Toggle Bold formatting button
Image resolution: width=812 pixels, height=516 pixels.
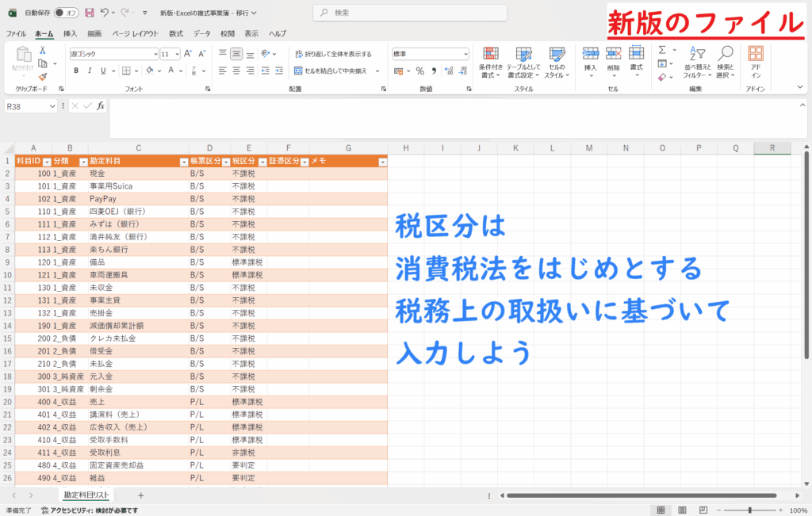click(x=76, y=71)
